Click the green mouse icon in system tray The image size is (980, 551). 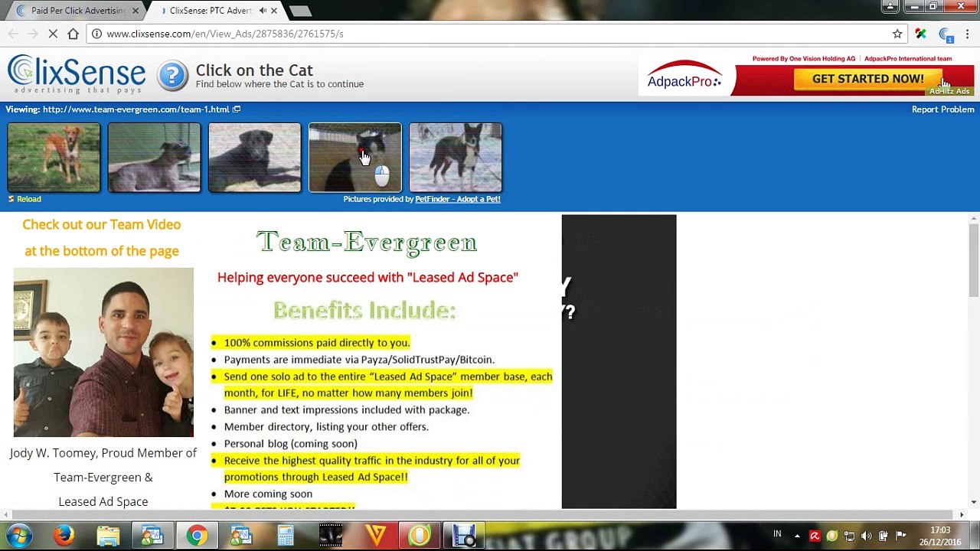coord(832,536)
